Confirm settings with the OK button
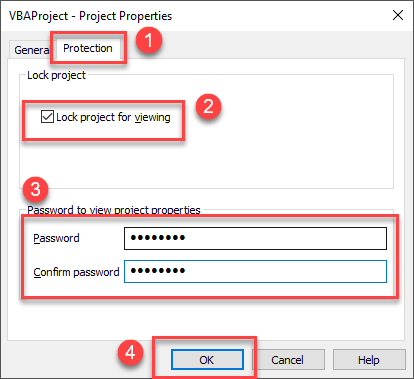This screenshot has width=414, height=379. pyautogui.click(x=207, y=360)
